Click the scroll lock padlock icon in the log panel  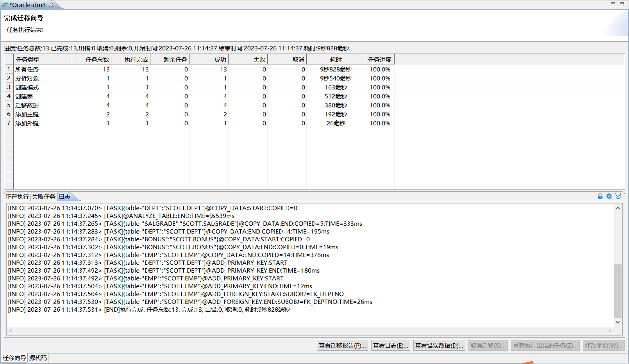click(x=600, y=196)
